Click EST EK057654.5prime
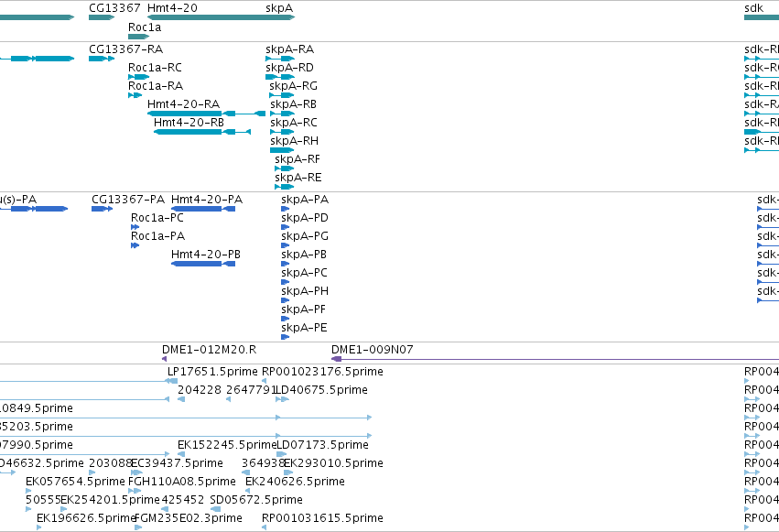The width and height of the screenshot is (779, 532). pos(75,482)
